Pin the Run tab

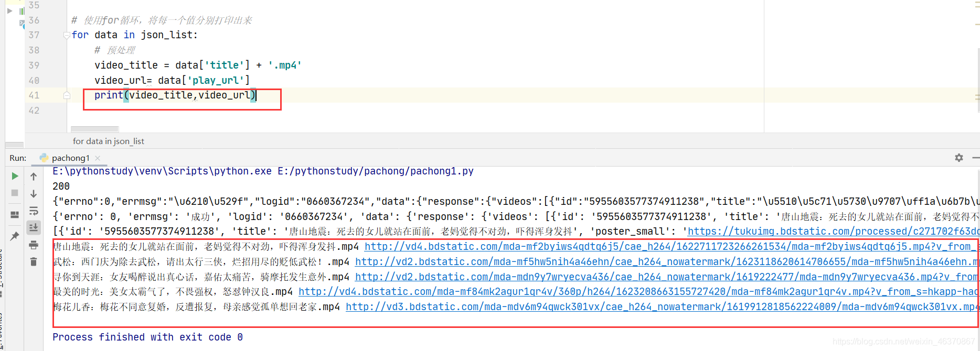point(15,236)
